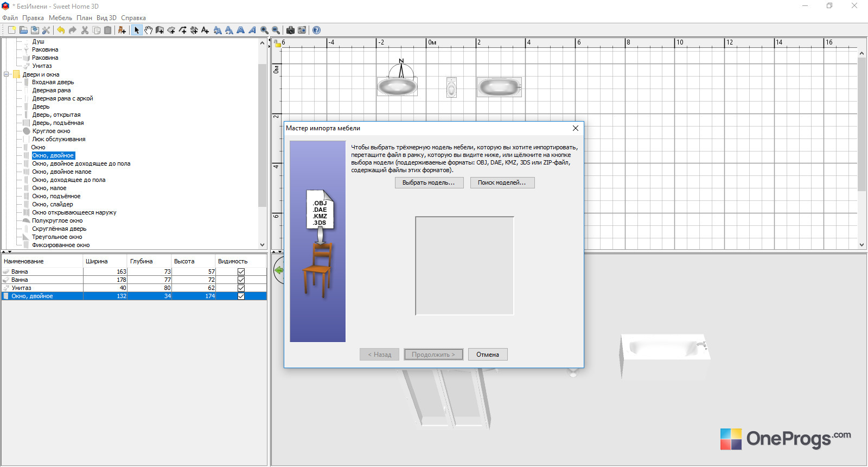This screenshot has height=467, width=868.
Task: Toggle visibility checkbox for Унитаз
Action: (241, 288)
